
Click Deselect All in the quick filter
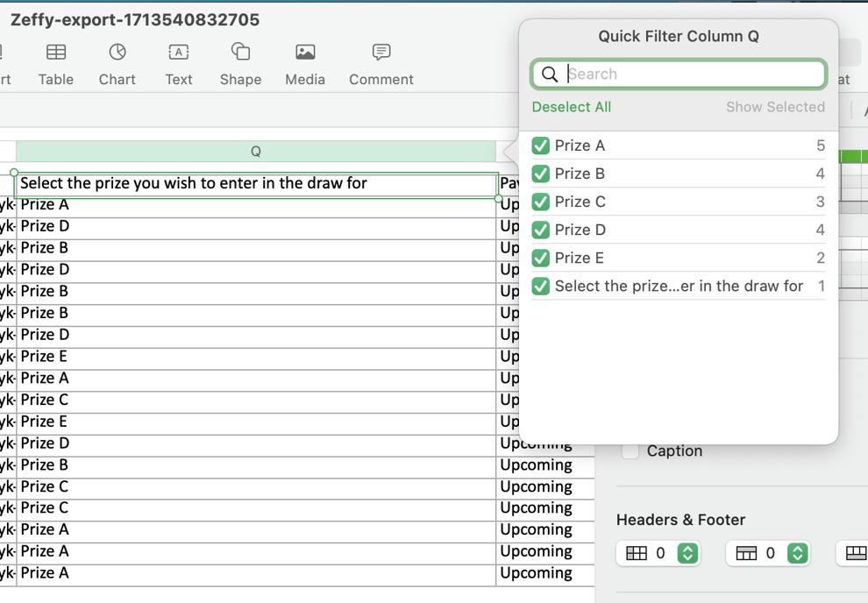[571, 107]
